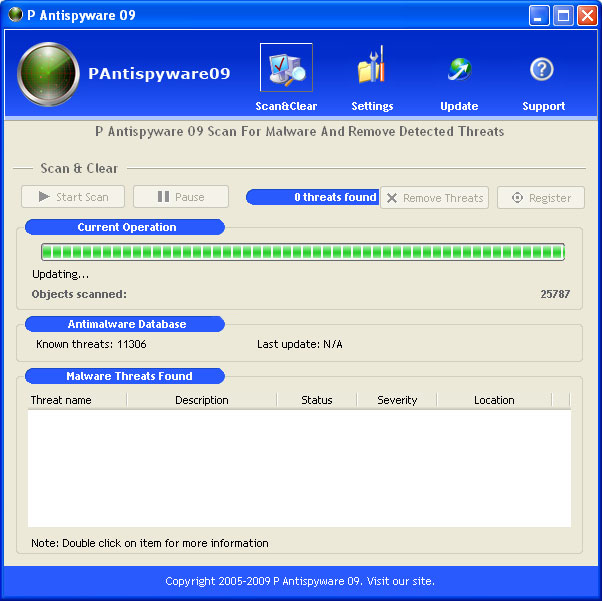The width and height of the screenshot is (602, 601).
Task: Click the Remove Threats button
Action: (x=434, y=198)
